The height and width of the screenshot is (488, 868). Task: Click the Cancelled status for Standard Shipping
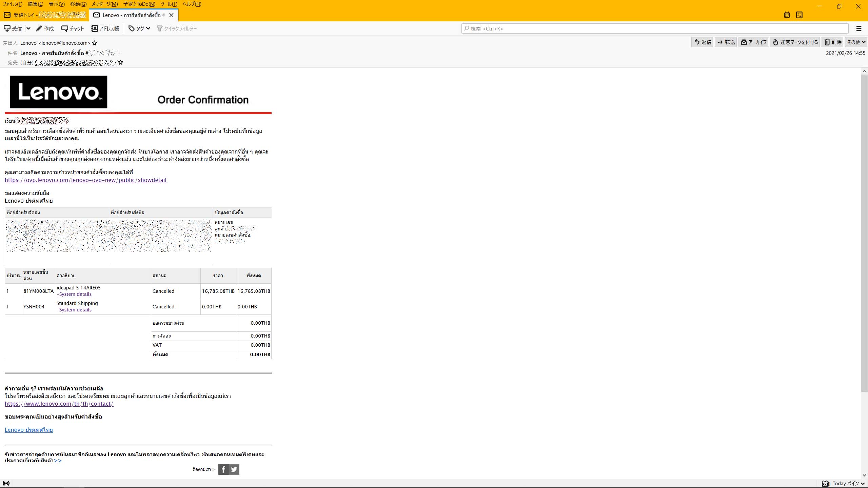point(163,307)
